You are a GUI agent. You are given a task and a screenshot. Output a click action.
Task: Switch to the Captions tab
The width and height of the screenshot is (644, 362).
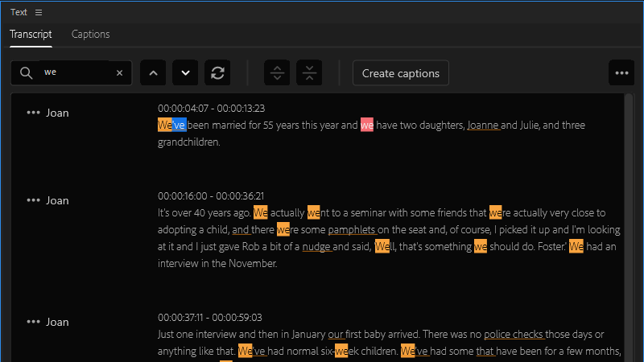(90, 34)
